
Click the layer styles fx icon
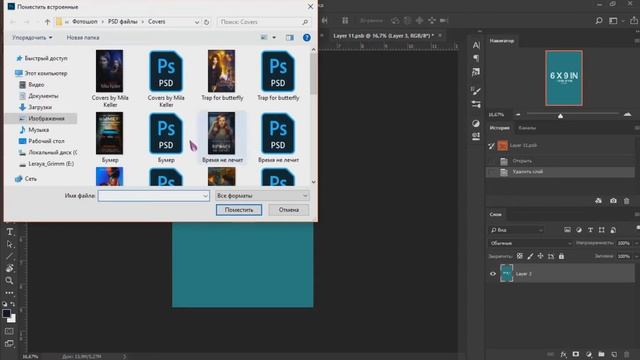pos(563,354)
